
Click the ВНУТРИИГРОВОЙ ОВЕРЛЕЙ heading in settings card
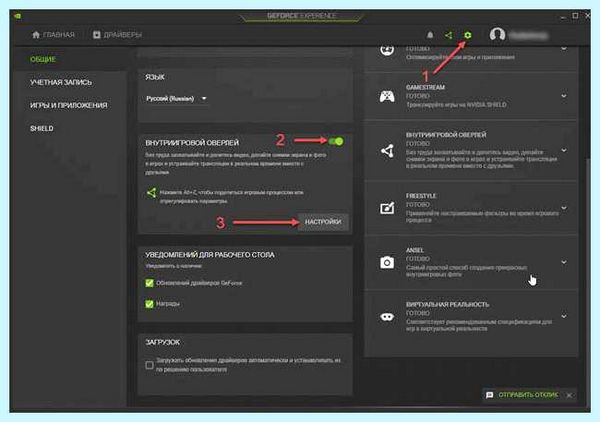(192, 143)
